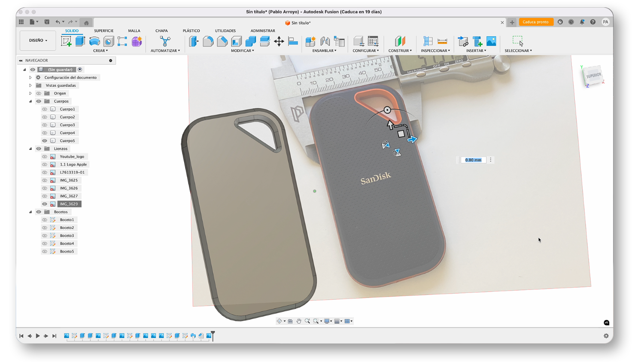This screenshot has width=644, height=362.
Task: Select the Joint tool
Action: pos(325,41)
